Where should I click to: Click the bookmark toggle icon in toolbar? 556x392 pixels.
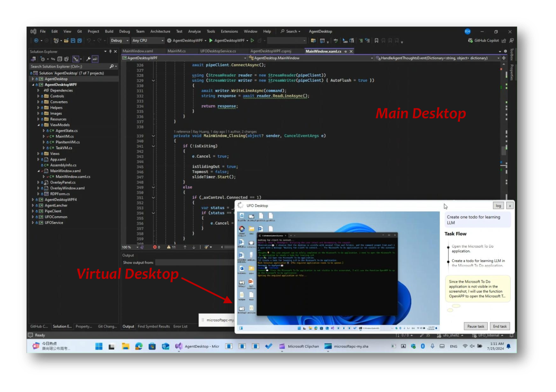[x=376, y=41]
